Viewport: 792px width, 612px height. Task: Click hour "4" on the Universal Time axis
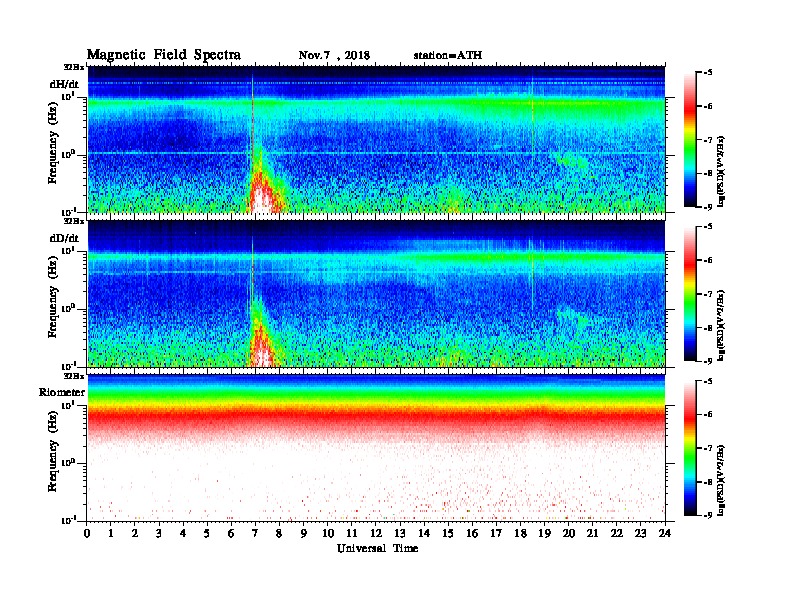tap(183, 534)
